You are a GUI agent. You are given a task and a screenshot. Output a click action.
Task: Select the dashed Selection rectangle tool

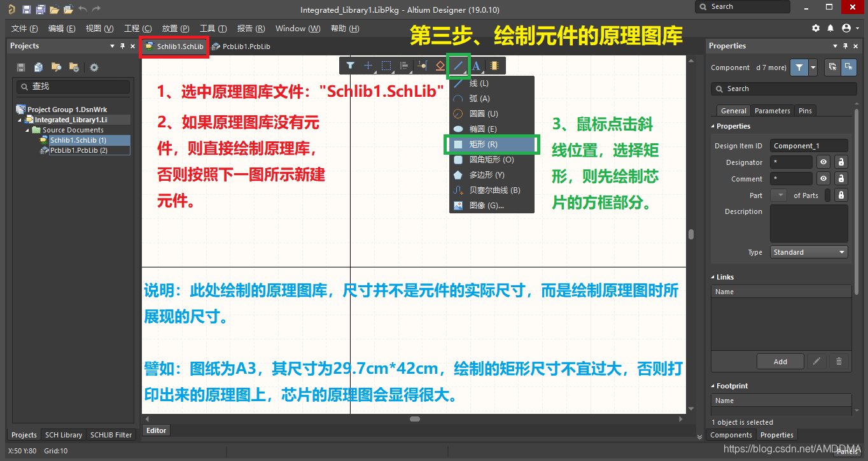point(386,66)
